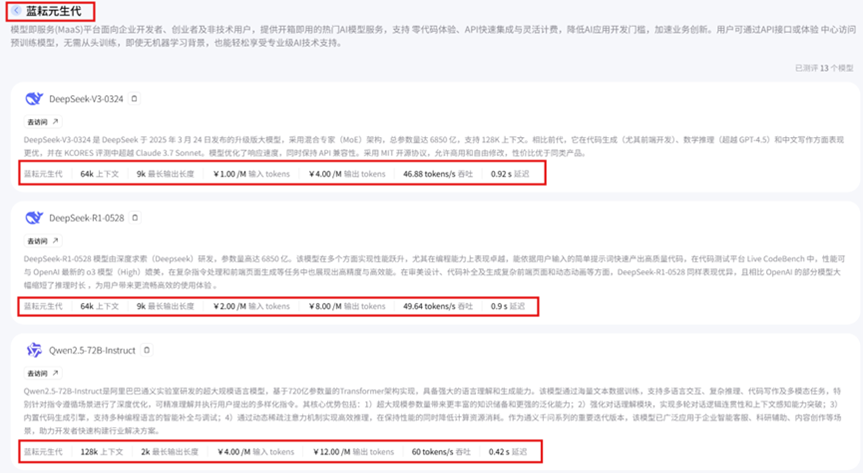
Task: Click the DeepSeek-V3-0324 whale logo
Action: coord(34,99)
